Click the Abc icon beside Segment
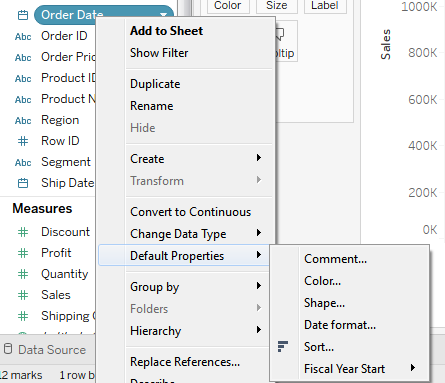The width and height of the screenshot is (445, 383). pos(23,162)
